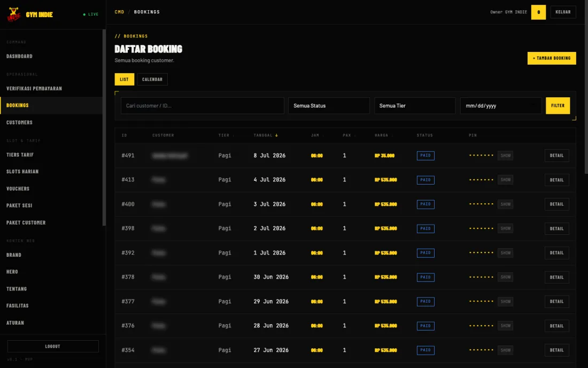The image size is (588, 368).
Task: Show PIN for booking #354
Action: click(505, 350)
